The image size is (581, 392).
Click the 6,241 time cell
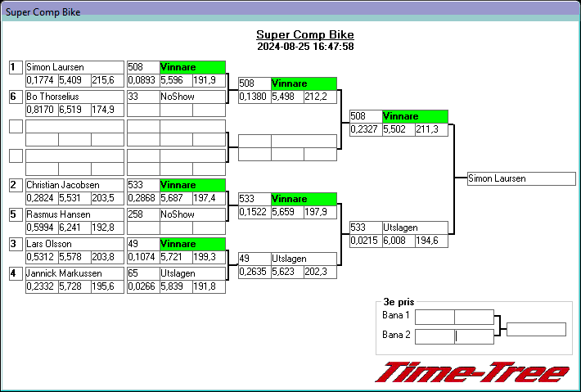(74, 228)
